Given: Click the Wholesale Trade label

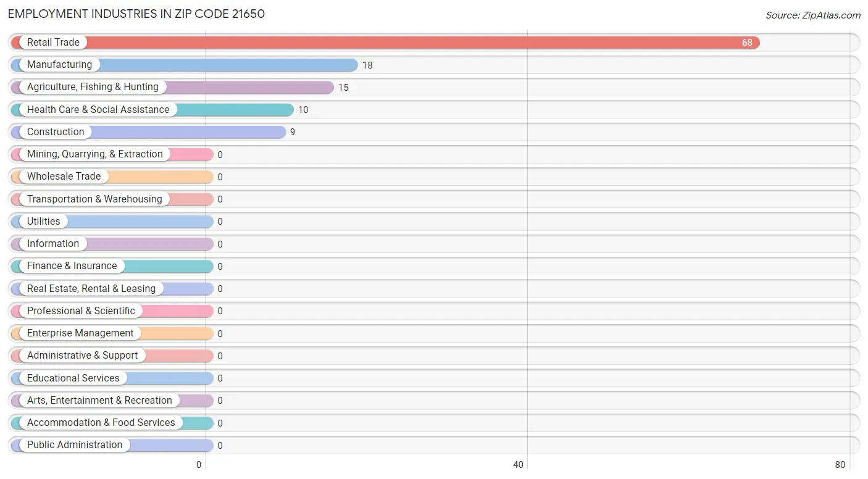Looking at the screenshot, I should tap(64, 177).
